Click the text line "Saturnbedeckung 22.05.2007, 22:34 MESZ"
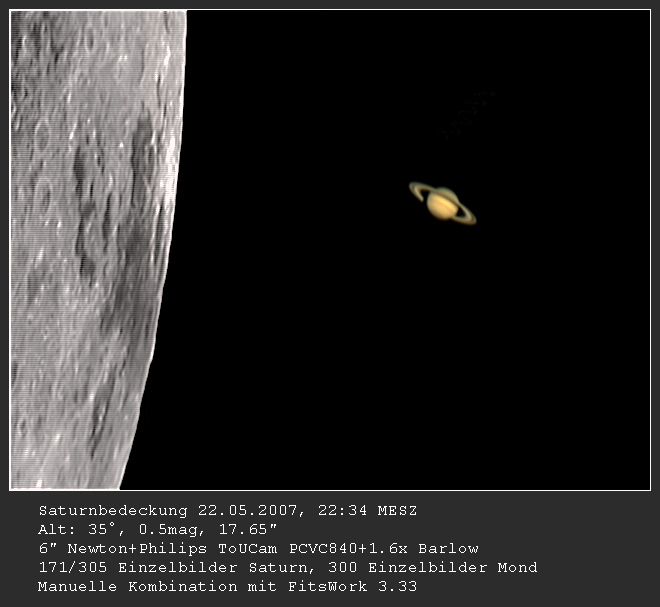 tap(228, 511)
